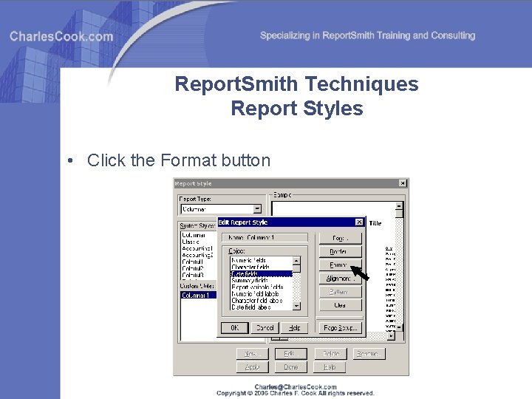532x399 pixels.
Task: Select Numeric fields in Object list
Action: pyautogui.click(x=262, y=260)
